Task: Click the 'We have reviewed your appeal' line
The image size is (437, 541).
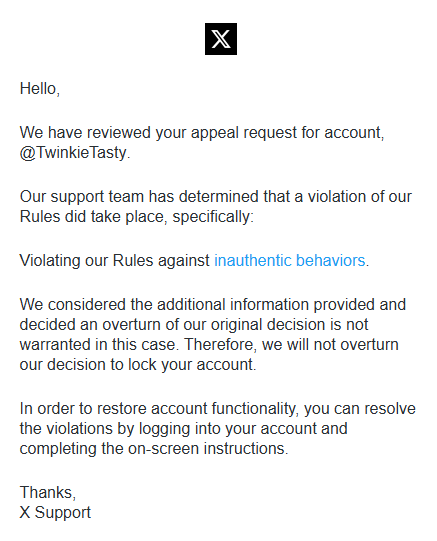Action: tap(202, 133)
